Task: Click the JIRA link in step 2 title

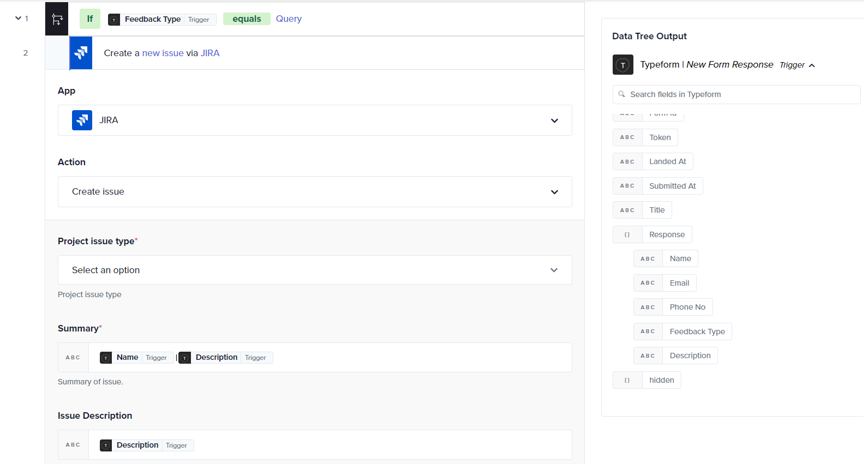Action: [210, 53]
